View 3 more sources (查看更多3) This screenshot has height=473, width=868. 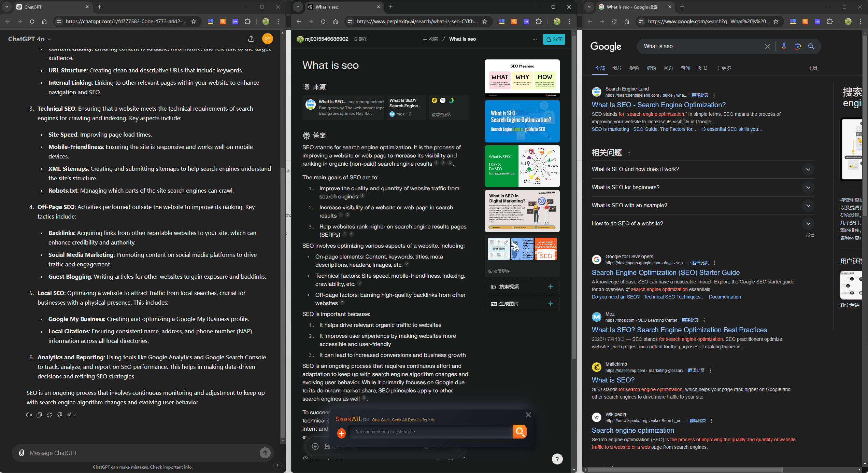(449, 108)
